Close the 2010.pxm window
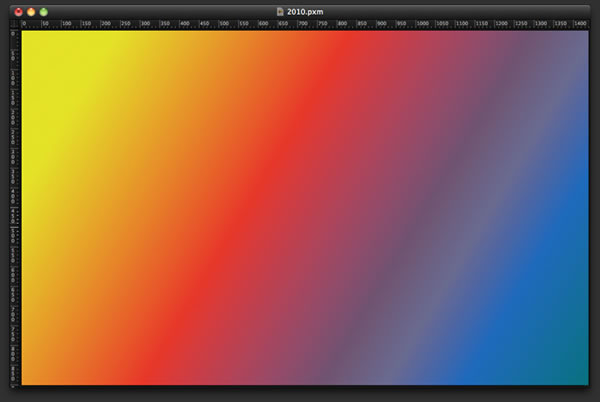600x402 pixels. (18, 12)
